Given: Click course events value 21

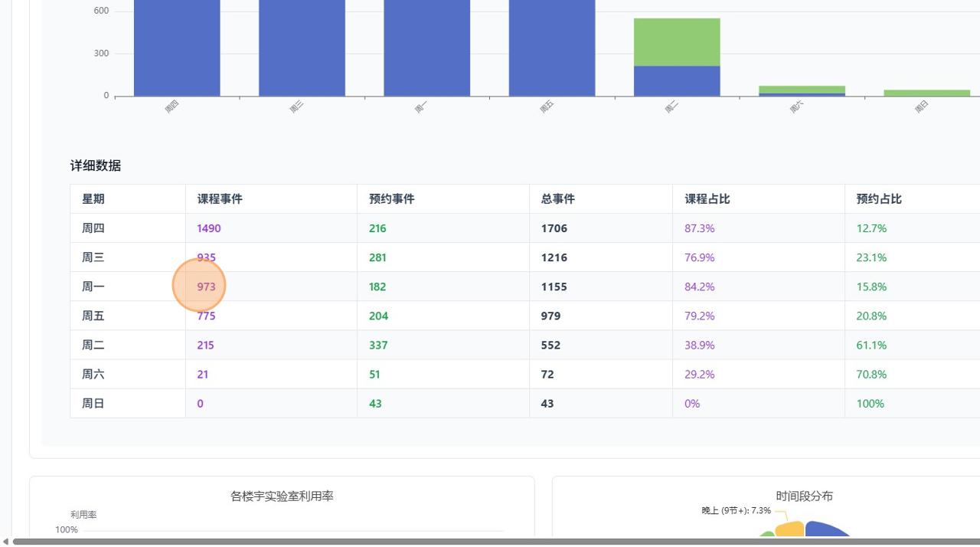Looking at the screenshot, I should tap(202, 374).
